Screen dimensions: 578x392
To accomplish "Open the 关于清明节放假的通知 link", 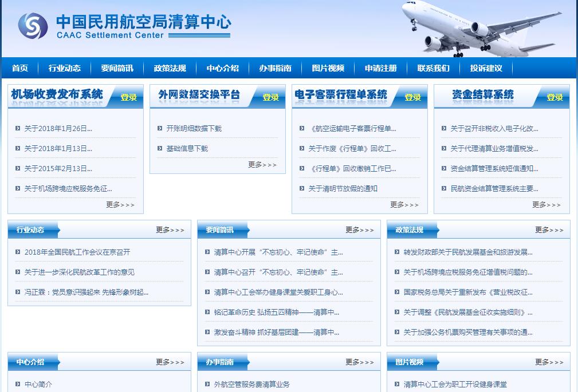I will (343, 189).
